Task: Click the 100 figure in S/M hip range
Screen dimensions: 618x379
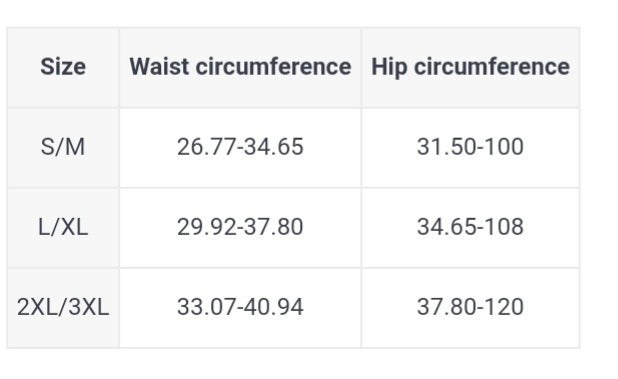Action: 504,147
